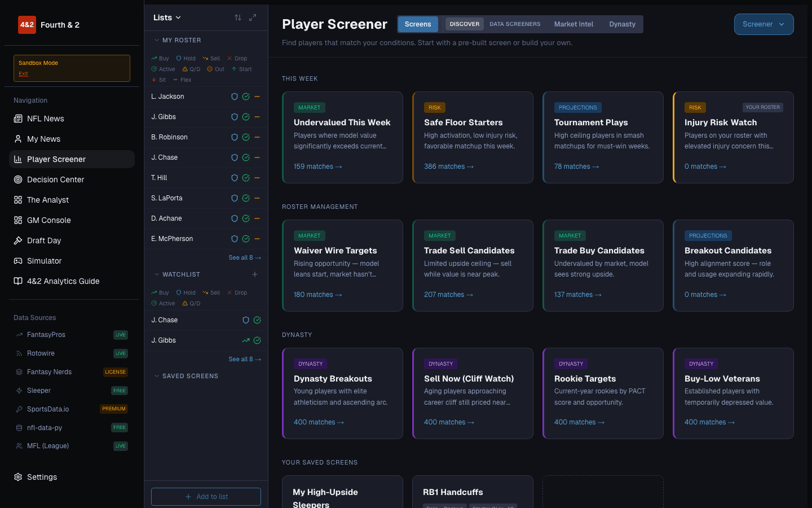Collapse the WATCHLIST section

pos(177,274)
